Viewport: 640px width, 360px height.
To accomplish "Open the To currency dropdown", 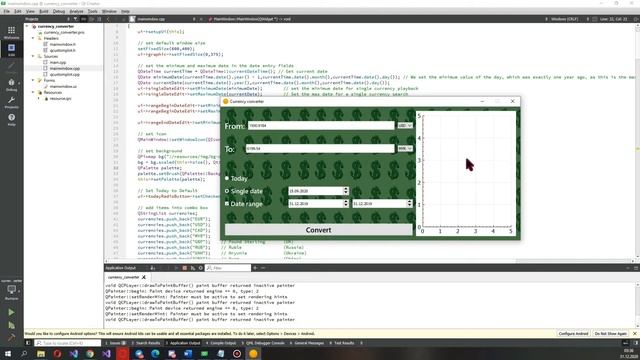I will point(405,149).
